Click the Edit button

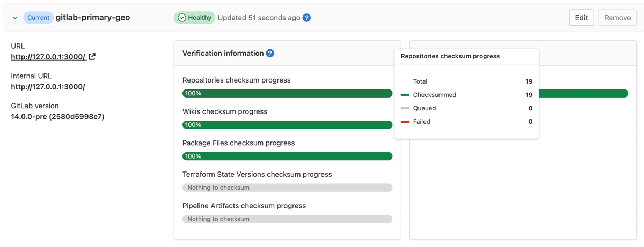[x=581, y=18]
